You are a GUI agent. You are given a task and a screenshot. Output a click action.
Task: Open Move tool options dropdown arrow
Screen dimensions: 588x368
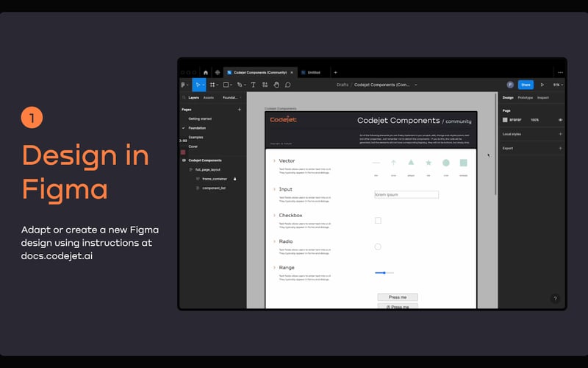click(x=204, y=85)
